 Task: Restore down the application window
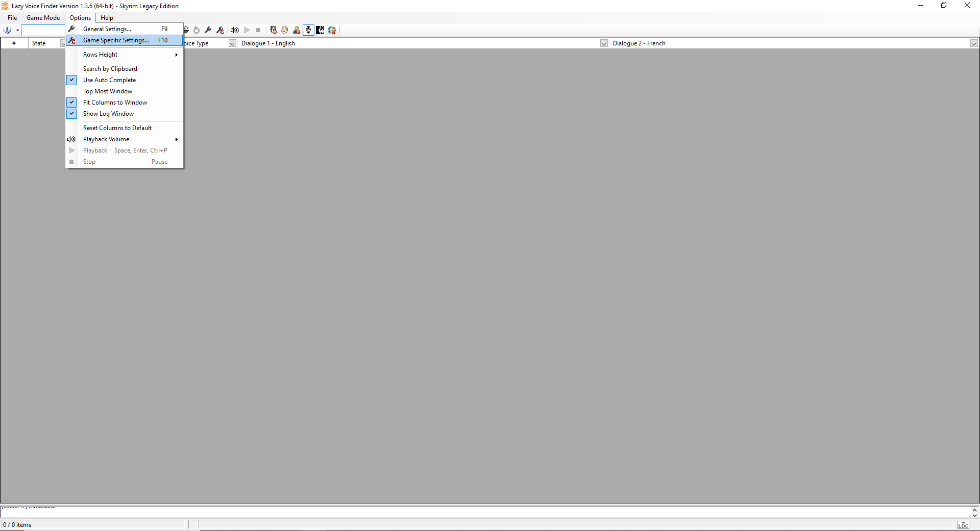pos(944,6)
